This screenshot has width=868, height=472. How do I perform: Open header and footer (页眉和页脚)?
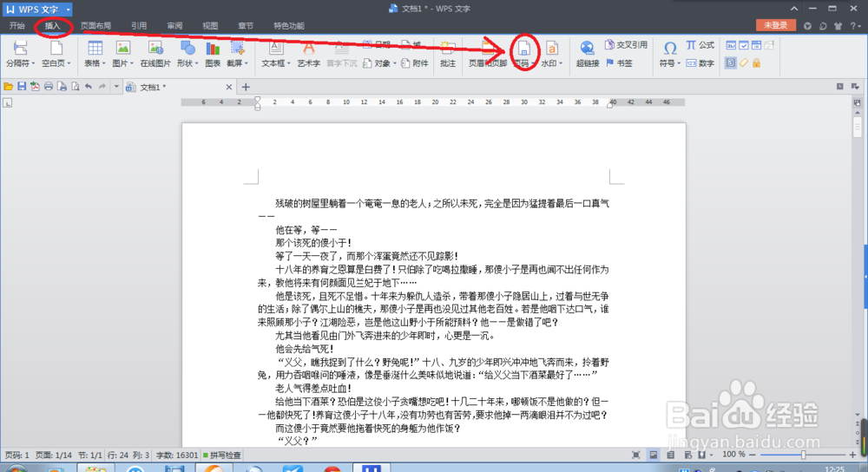click(488, 54)
